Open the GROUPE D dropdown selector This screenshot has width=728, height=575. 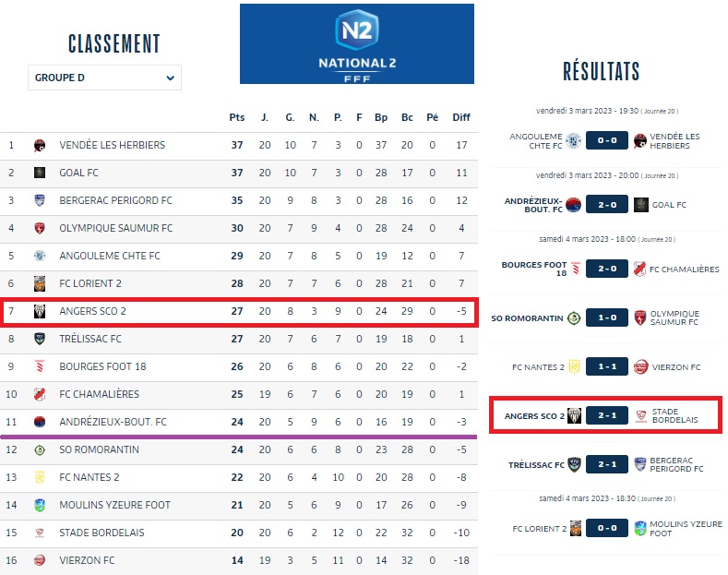pos(104,78)
